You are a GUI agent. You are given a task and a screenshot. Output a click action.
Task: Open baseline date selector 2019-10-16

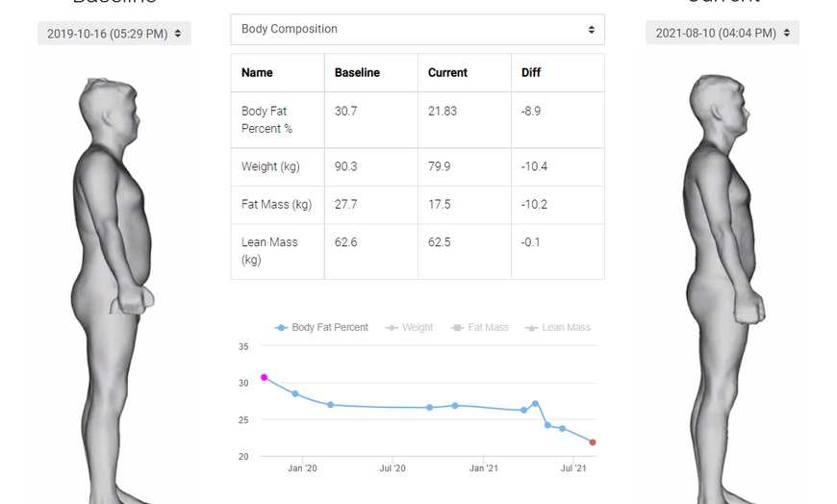tap(114, 34)
